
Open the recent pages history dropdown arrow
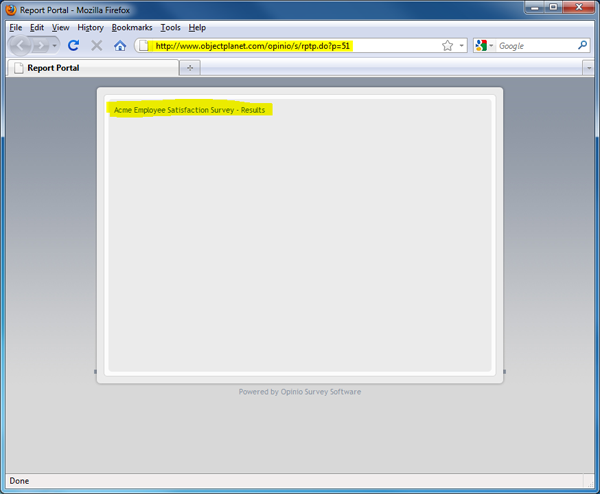coord(55,46)
